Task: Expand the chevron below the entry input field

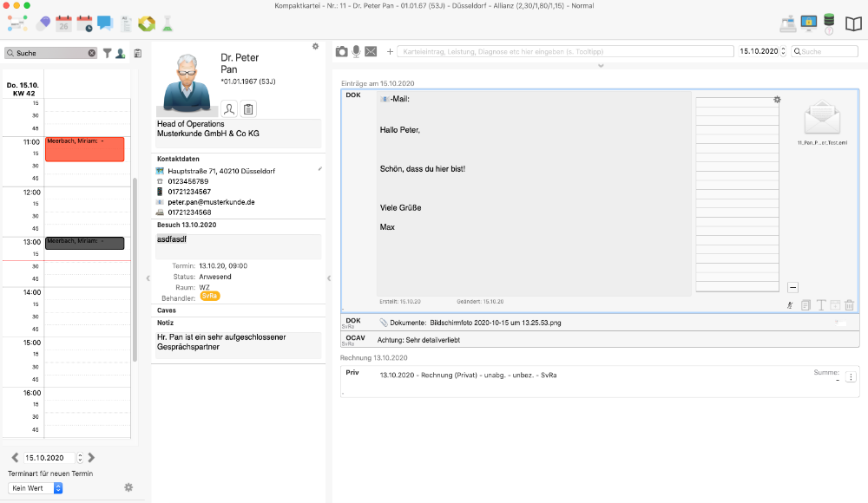Action: [x=600, y=66]
